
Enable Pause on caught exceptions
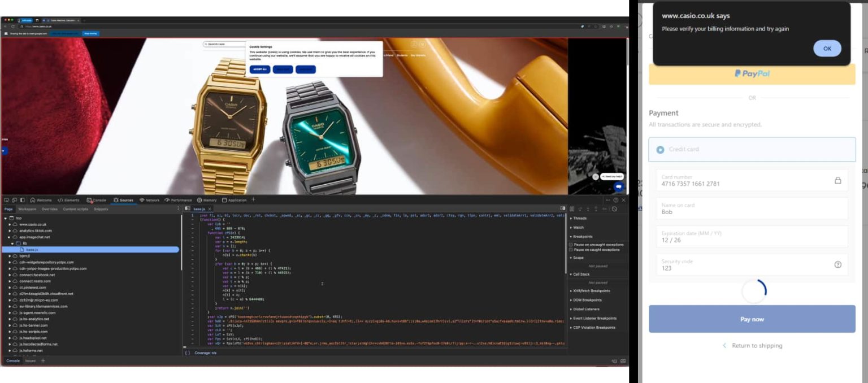tap(571, 250)
